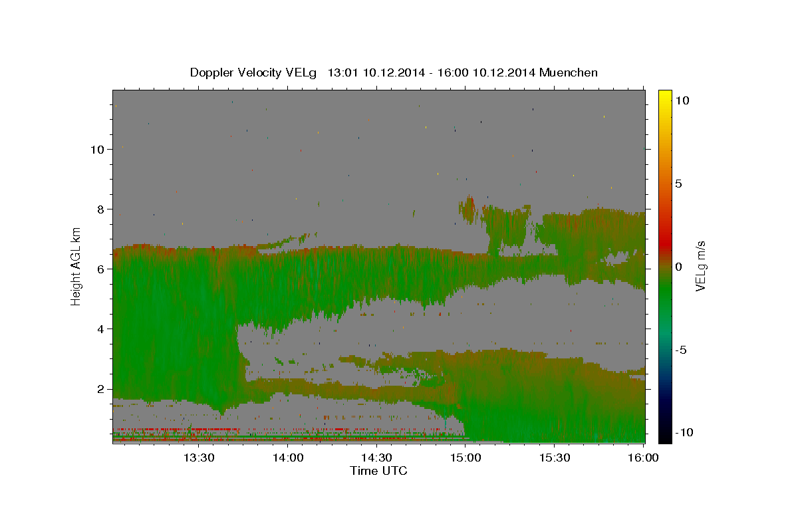Image resolution: width=798 pixels, height=532 pixels.
Task: Select the 14:30 time tick label
Action: [376, 458]
